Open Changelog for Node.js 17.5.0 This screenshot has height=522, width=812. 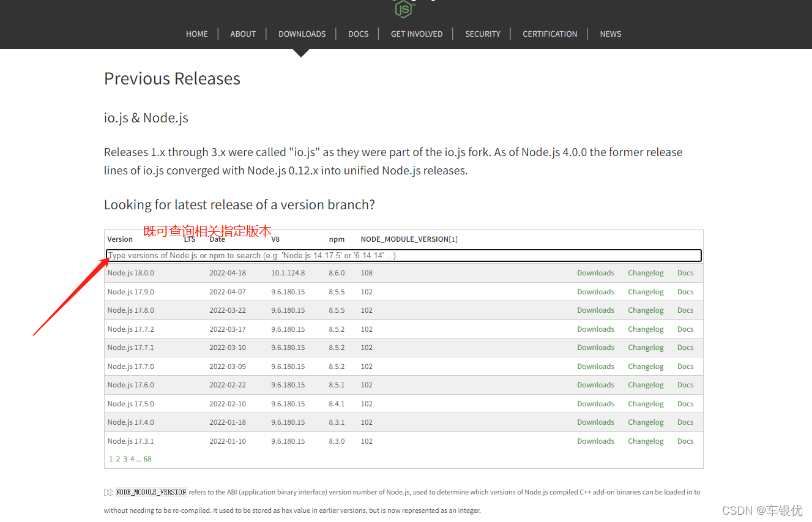646,404
